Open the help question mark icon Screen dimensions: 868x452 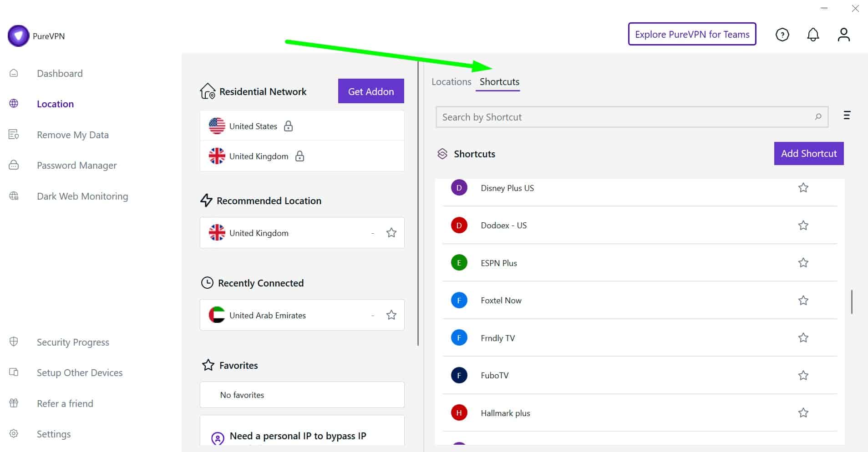click(x=782, y=35)
